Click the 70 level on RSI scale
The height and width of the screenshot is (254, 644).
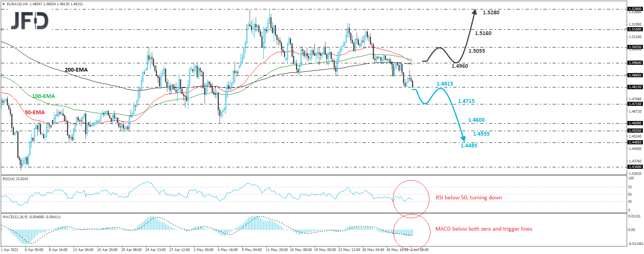[x=630, y=187]
